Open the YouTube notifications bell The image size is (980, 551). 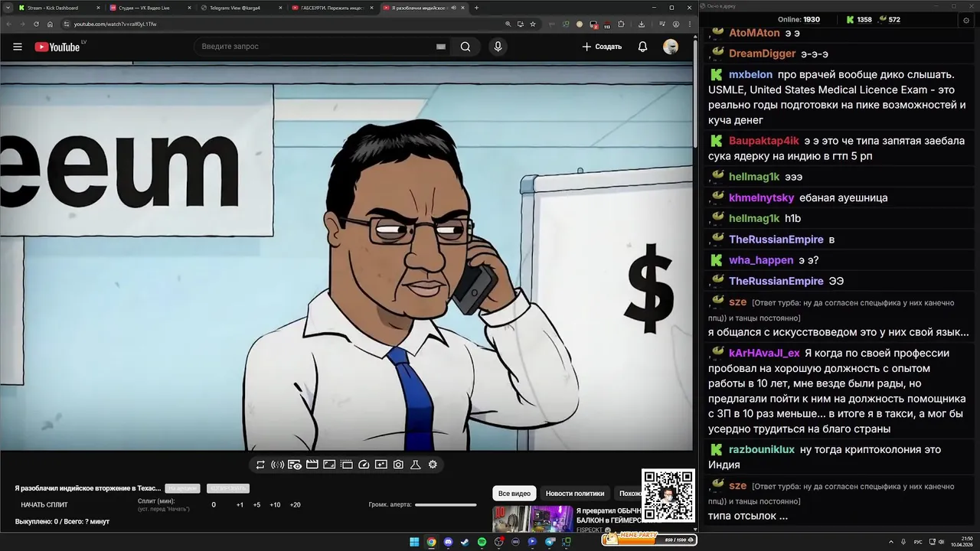tap(642, 47)
